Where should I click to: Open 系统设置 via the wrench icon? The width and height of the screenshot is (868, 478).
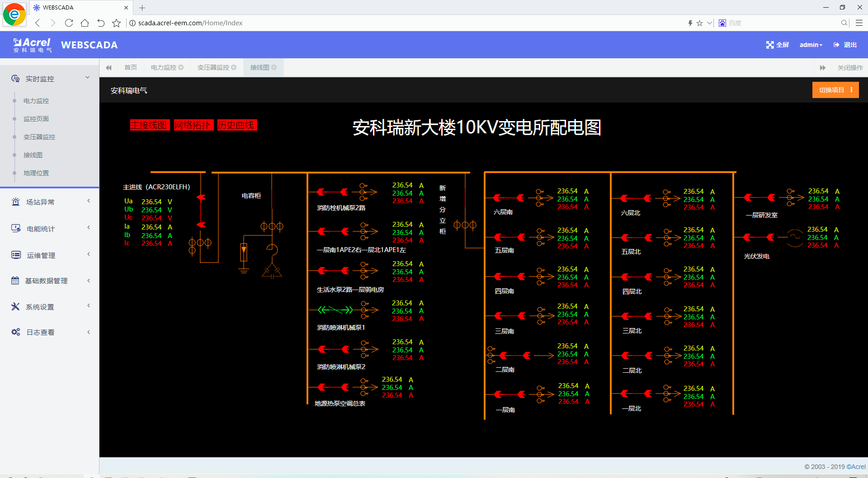point(15,306)
